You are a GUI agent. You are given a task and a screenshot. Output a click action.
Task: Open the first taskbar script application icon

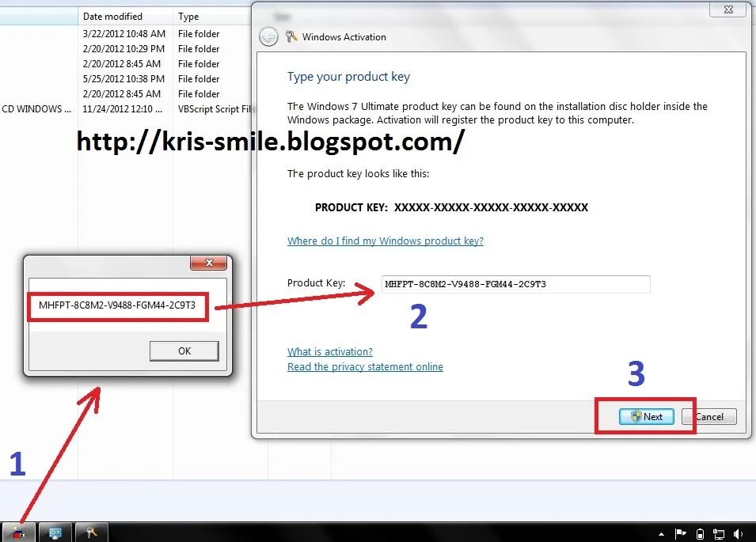click(18, 533)
